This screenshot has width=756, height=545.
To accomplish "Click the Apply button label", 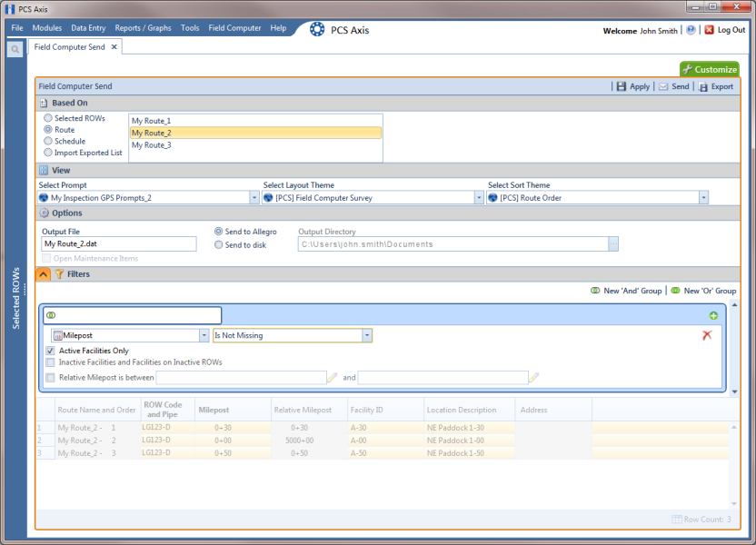I will pos(640,86).
